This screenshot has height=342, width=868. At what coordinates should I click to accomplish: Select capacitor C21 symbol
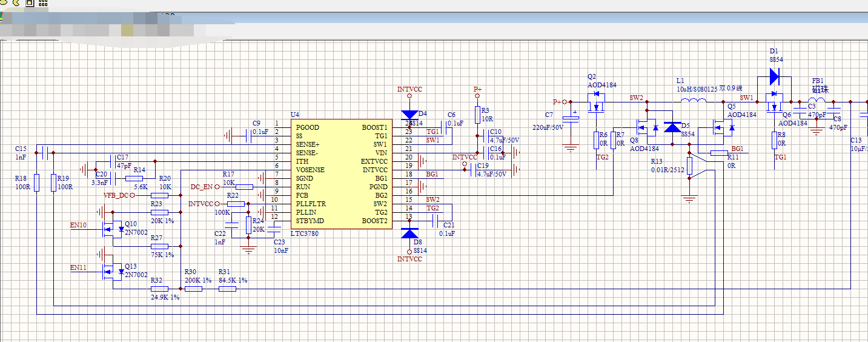pos(436,222)
